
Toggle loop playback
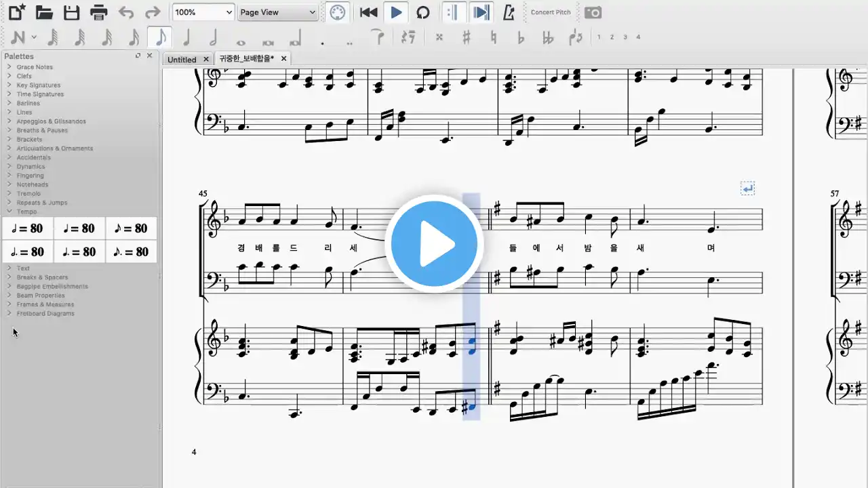click(423, 12)
